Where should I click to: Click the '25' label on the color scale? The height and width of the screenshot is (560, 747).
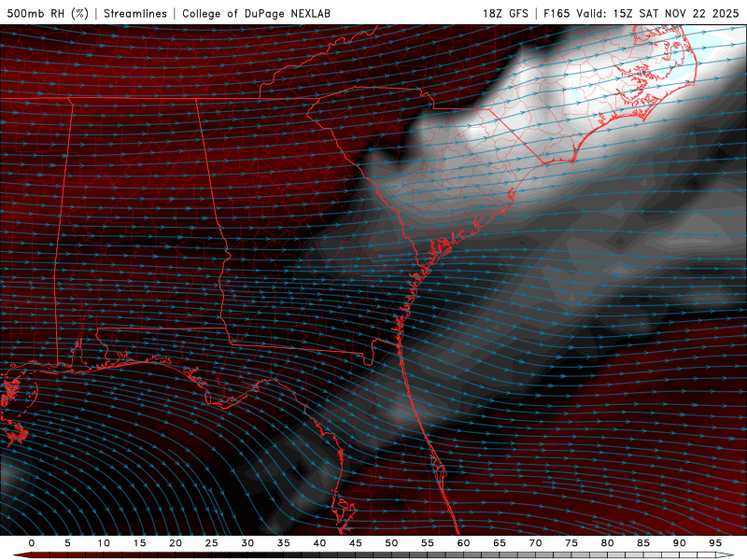point(212,543)
